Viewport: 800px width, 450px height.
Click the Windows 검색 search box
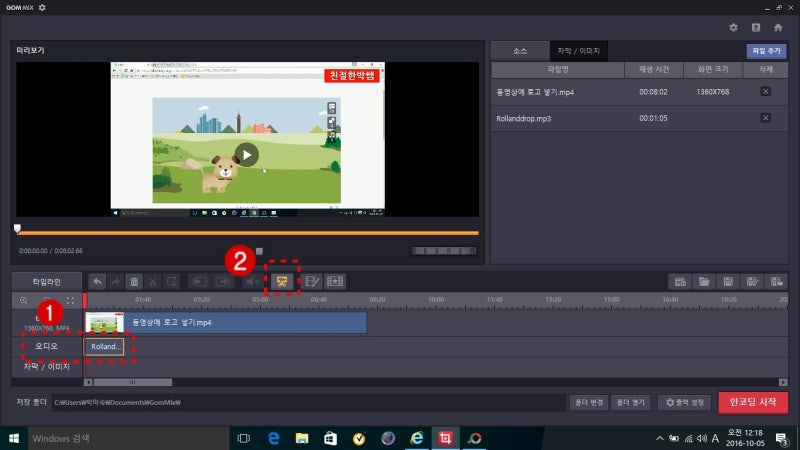(128, 438)
